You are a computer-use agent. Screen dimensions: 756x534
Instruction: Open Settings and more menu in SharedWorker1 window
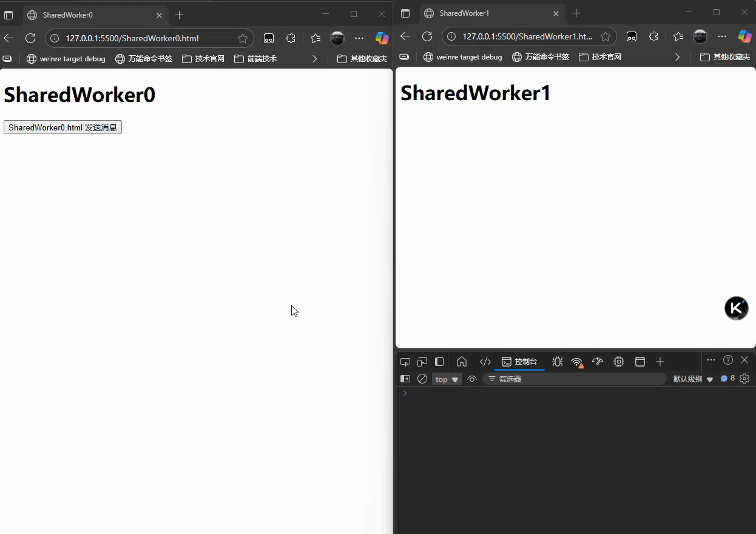click(722, 36)
